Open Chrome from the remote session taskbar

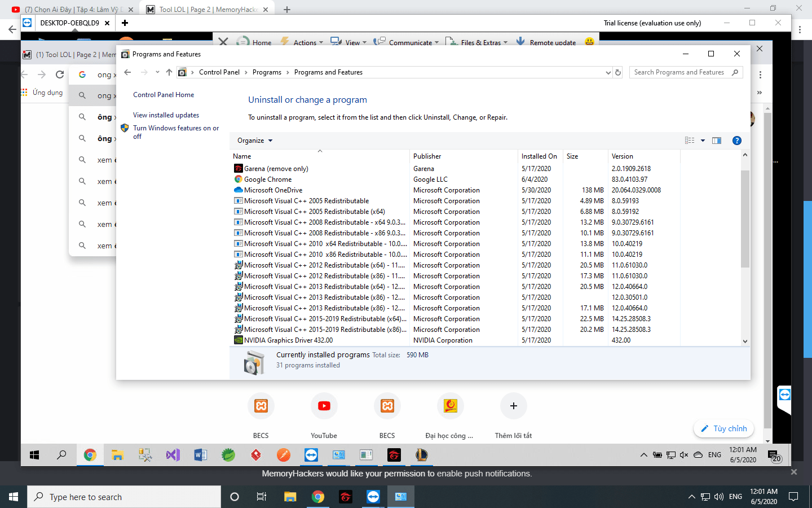click(90, 455)
